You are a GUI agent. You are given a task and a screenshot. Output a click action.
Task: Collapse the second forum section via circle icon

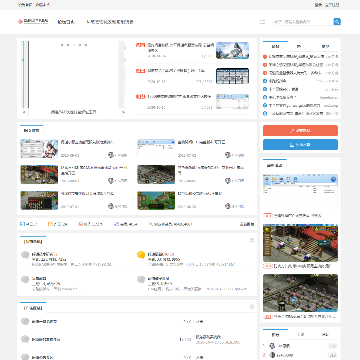252,307
